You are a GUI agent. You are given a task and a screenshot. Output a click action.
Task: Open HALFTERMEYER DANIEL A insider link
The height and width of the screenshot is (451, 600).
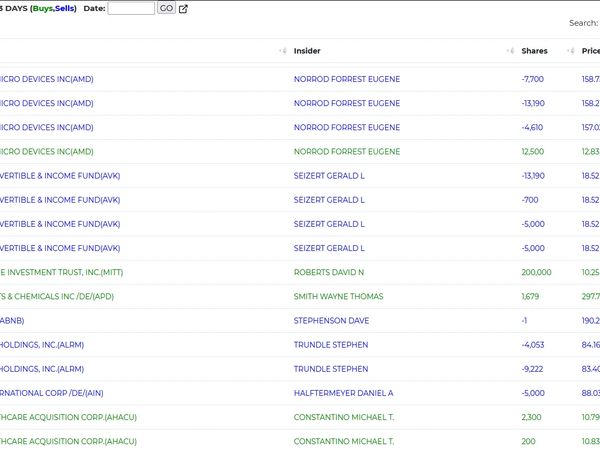click(x=343, y=393)
